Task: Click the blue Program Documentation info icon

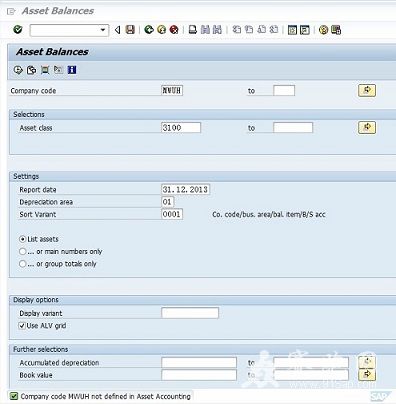Action: coord(72,70)
